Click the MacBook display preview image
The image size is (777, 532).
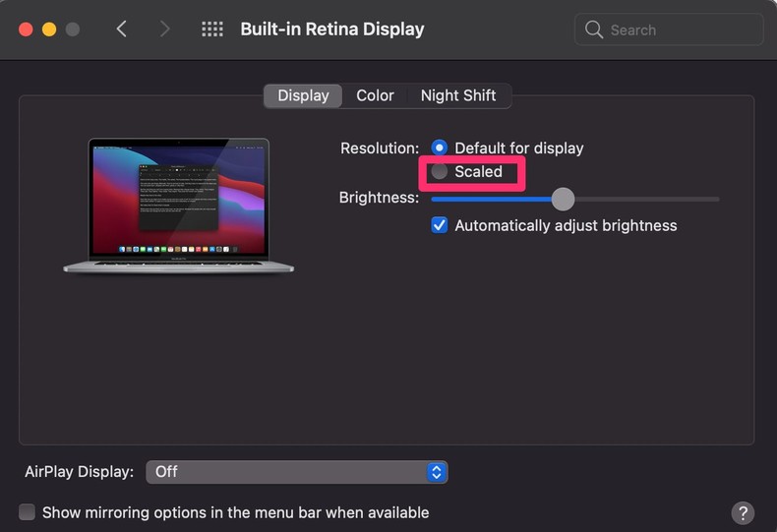coord(179,204)
